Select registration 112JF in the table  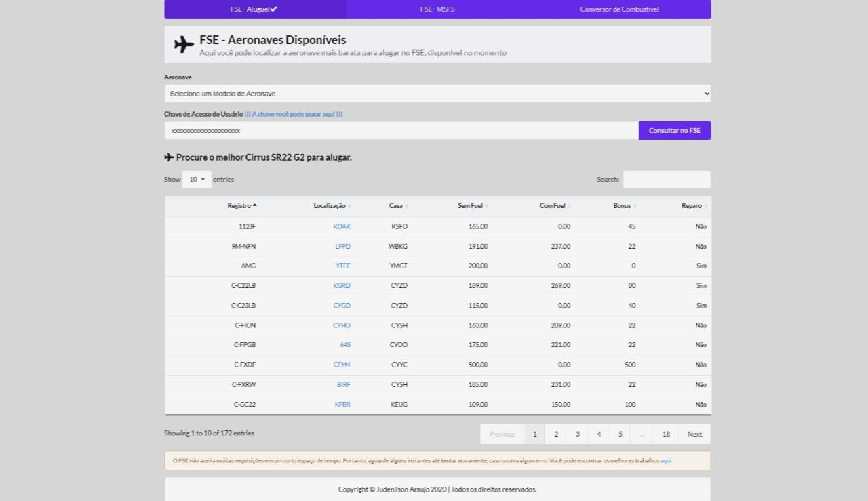[248, 226]
